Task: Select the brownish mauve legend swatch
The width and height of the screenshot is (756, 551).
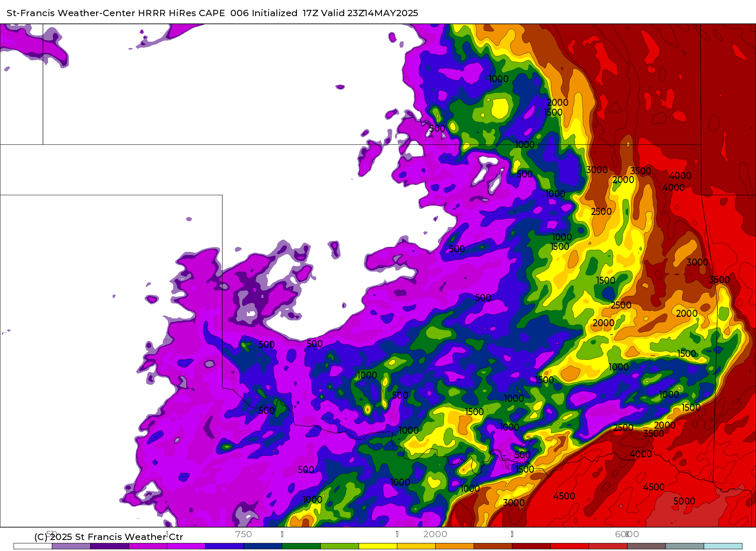Action: click(x=647, y=546)
